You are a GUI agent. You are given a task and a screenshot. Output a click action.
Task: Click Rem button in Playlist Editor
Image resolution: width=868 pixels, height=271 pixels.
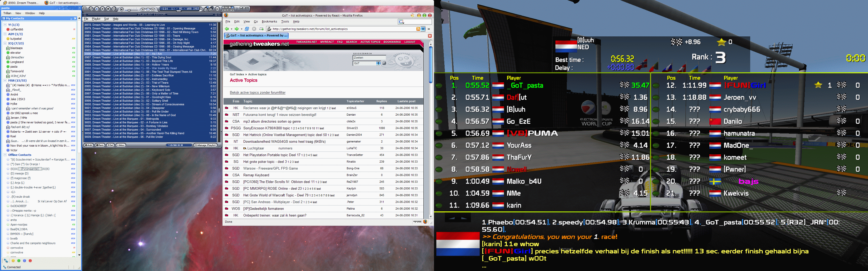click(100, 145)
